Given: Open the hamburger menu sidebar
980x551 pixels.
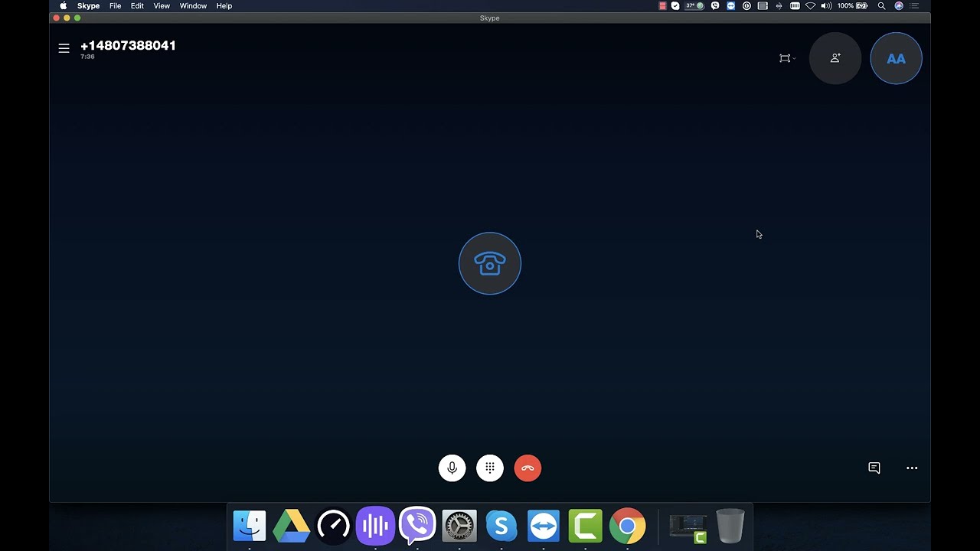Looking at the screenshot, I should (64, 48).
